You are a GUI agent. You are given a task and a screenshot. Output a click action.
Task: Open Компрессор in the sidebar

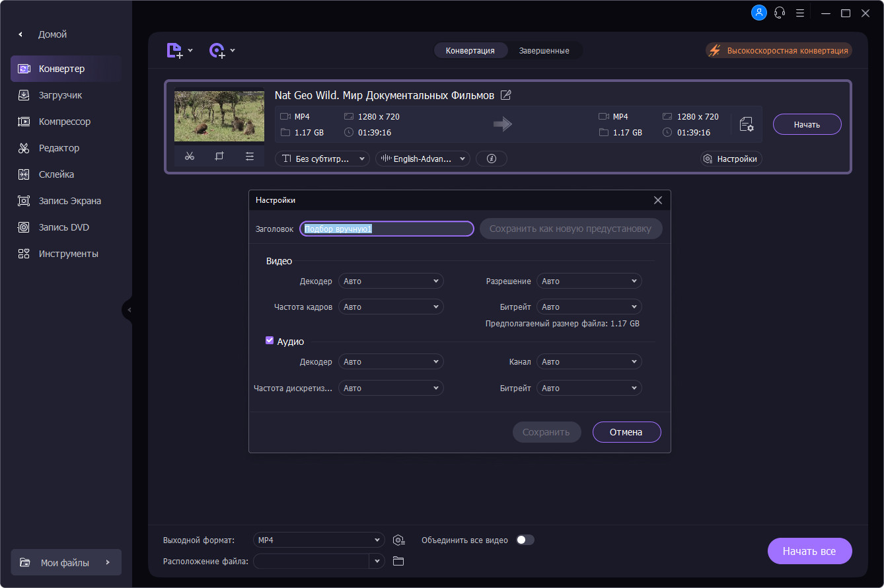[65, 122]
